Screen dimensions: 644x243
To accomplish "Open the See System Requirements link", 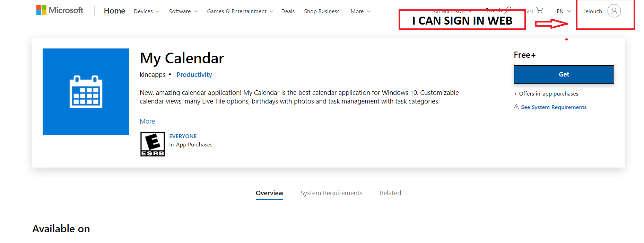I will click(554, 107).
